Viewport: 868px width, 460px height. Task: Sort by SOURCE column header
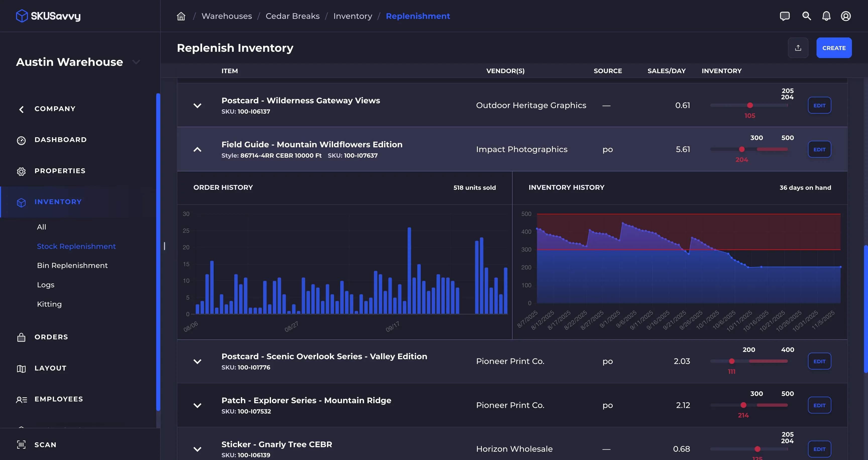(x=608, y=71)
